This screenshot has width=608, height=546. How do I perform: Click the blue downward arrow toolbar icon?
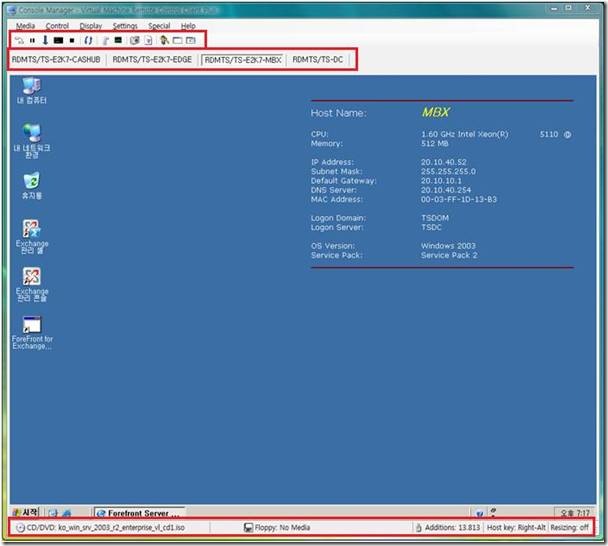pos(45,40)
